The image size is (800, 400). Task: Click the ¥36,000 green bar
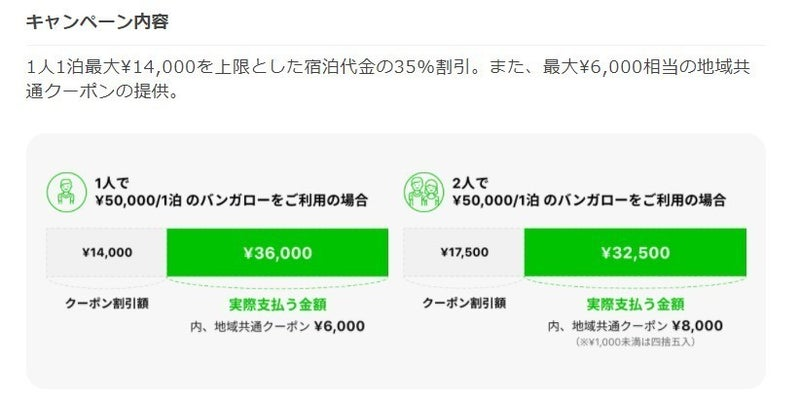(277, 252)
